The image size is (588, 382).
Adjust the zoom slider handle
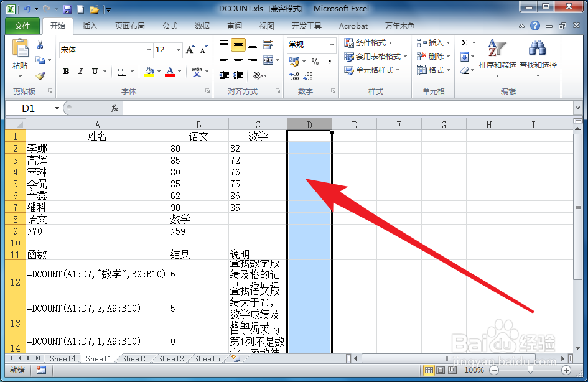530,370
